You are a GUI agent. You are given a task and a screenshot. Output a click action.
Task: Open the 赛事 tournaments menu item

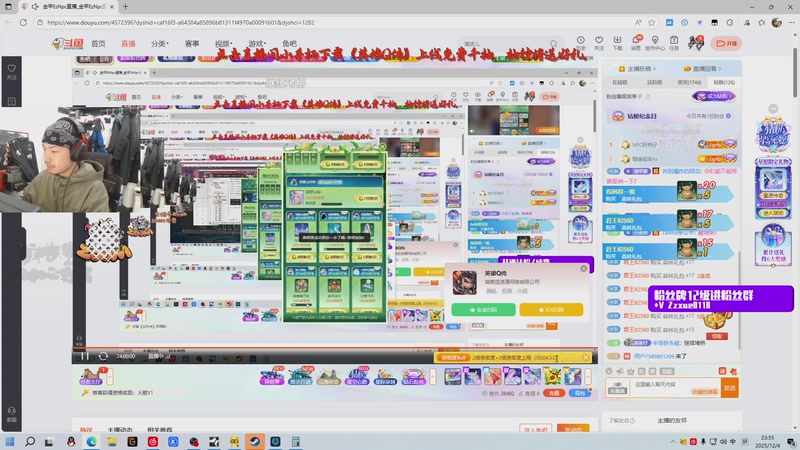click(192, 44)
